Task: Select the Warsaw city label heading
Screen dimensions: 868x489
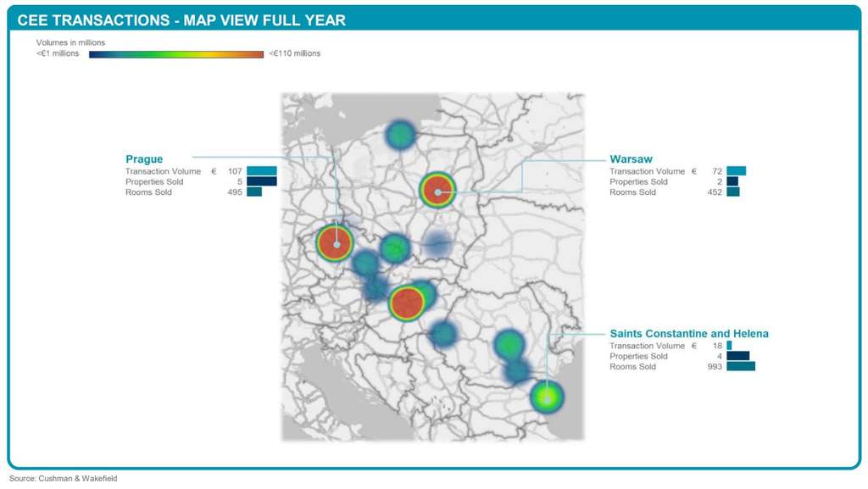Action: (631, 158)
